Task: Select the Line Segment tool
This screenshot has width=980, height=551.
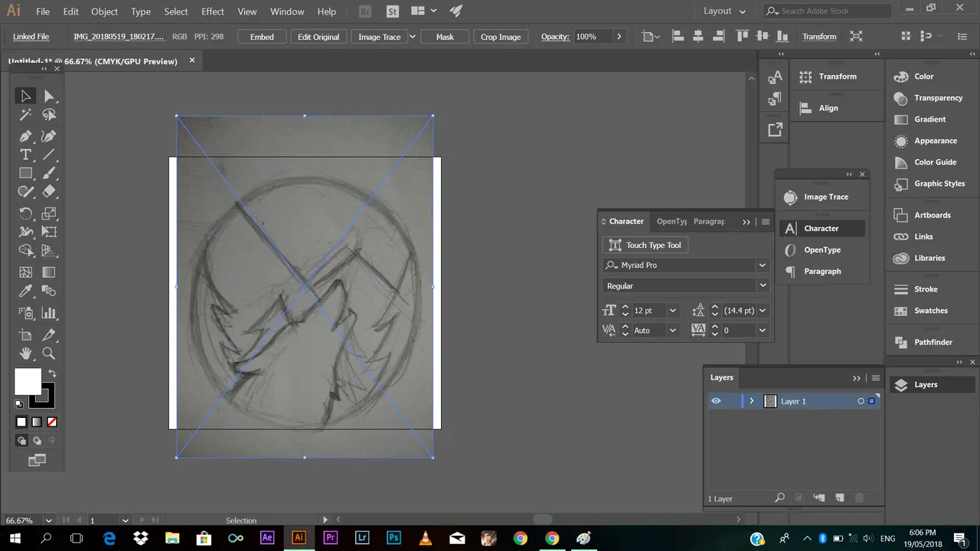Action: point(49,155)
